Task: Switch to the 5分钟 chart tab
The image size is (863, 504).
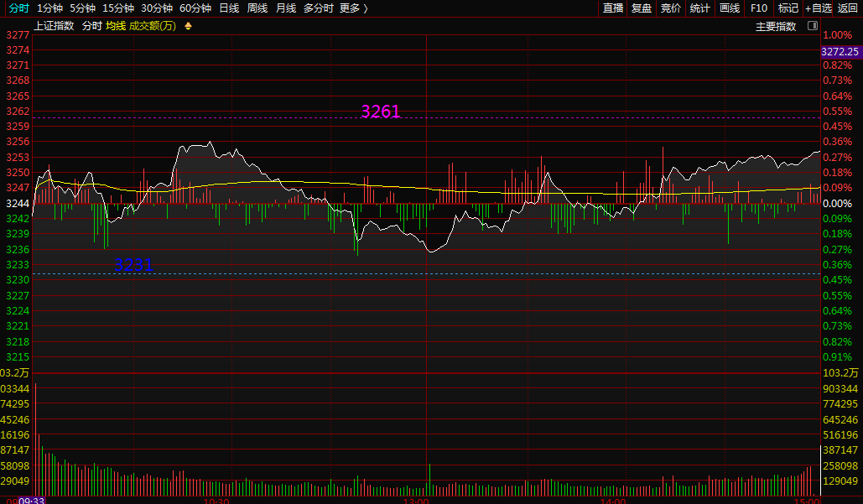Action: (x=82, y=8)
